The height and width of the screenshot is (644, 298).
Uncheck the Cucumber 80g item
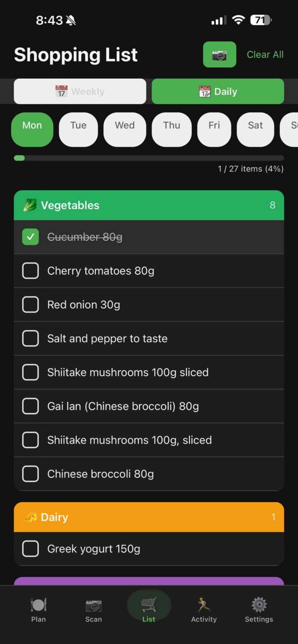[x=30, y=237]
